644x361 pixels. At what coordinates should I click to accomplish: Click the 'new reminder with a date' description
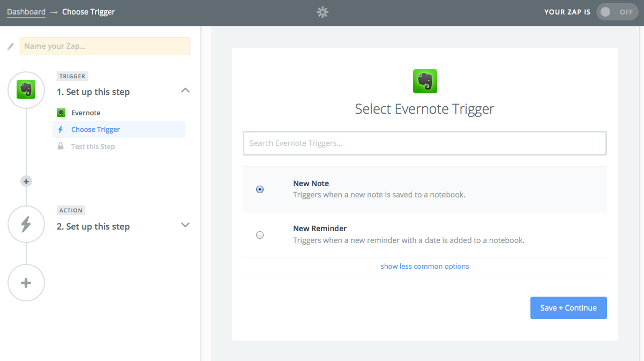coord(409,240)
